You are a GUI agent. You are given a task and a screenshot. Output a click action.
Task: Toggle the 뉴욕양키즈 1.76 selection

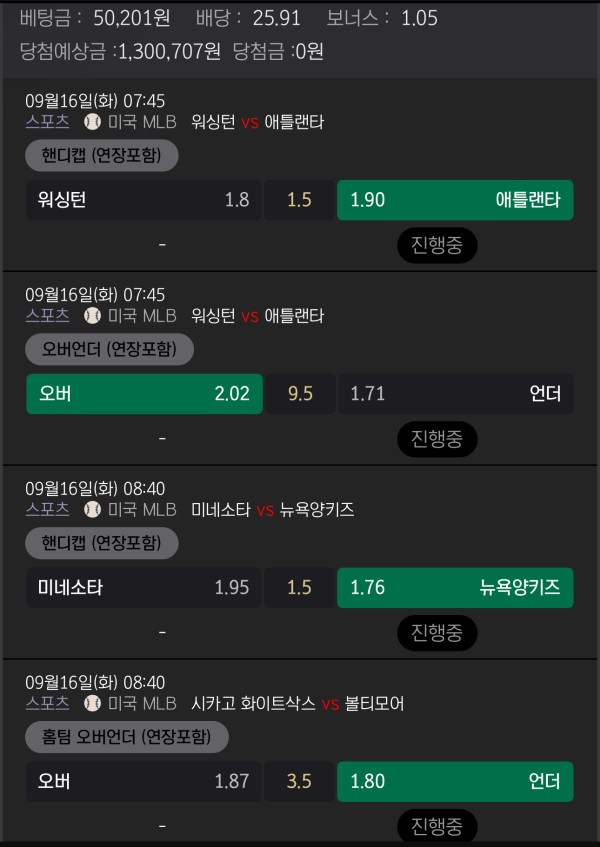click(455, 588)
